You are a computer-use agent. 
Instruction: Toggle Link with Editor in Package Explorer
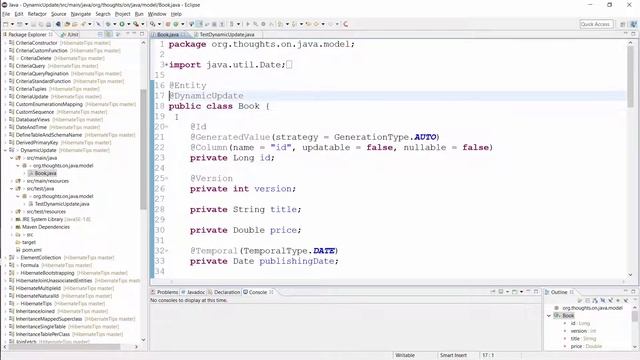click(x=109, y=35)
